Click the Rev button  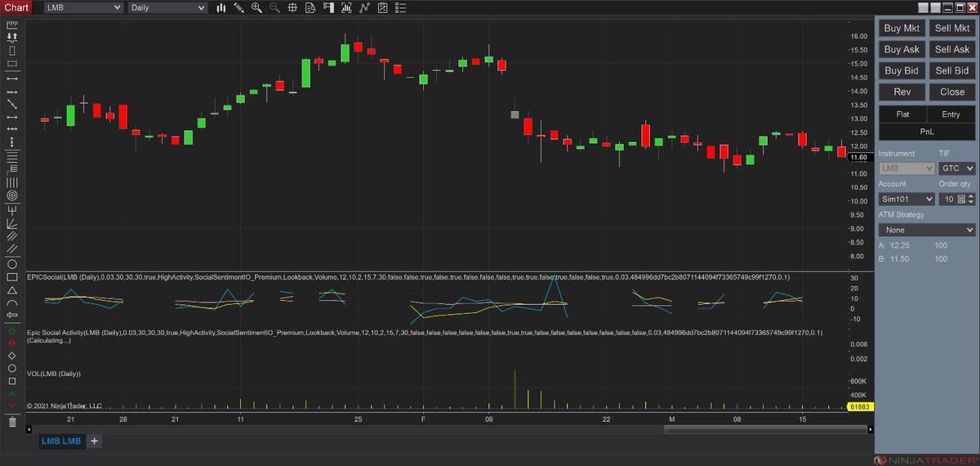pyautogui.click(x=902, y=92)
